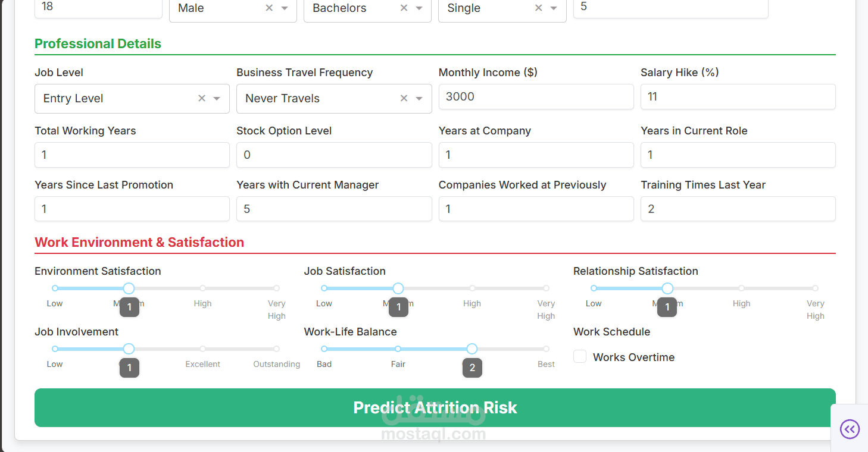Set Relationship Satisfaction slider to Low
Image resolution: width=868 pixels, height=452 pixels.
594,288
